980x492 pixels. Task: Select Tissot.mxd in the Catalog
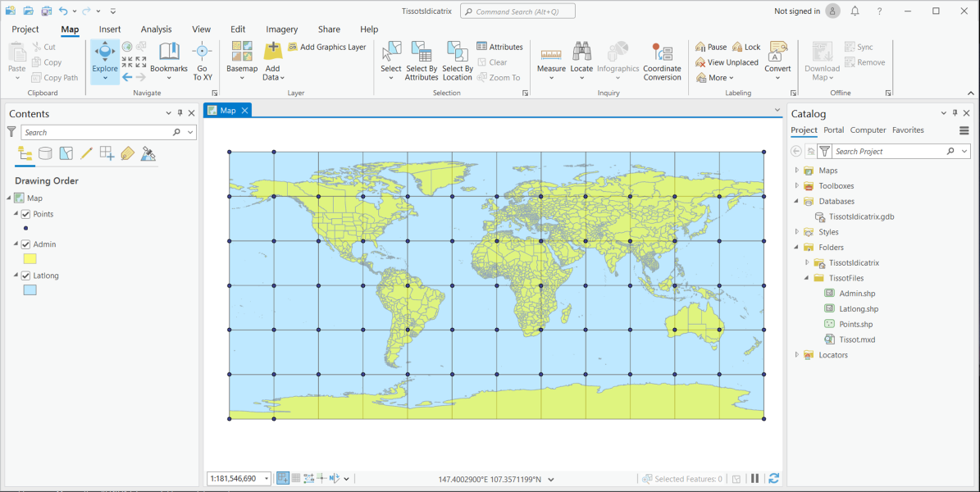pyautogui.click(x=857, y=339)
